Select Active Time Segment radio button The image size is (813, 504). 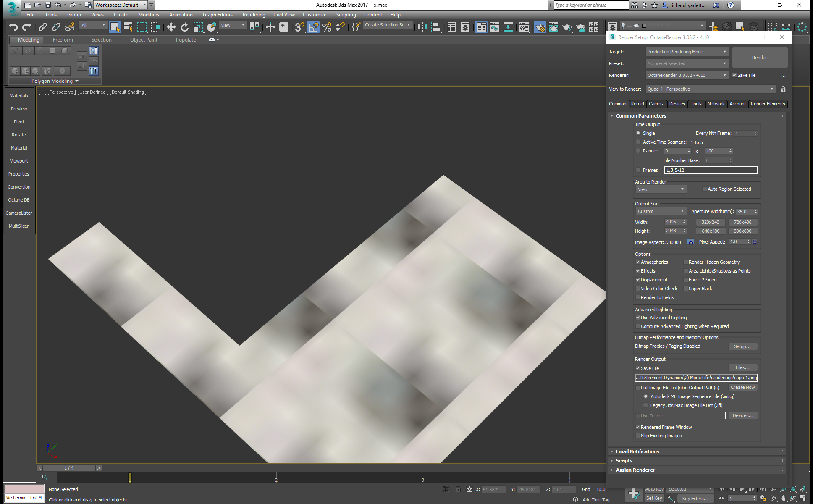[x=638, y=142]
